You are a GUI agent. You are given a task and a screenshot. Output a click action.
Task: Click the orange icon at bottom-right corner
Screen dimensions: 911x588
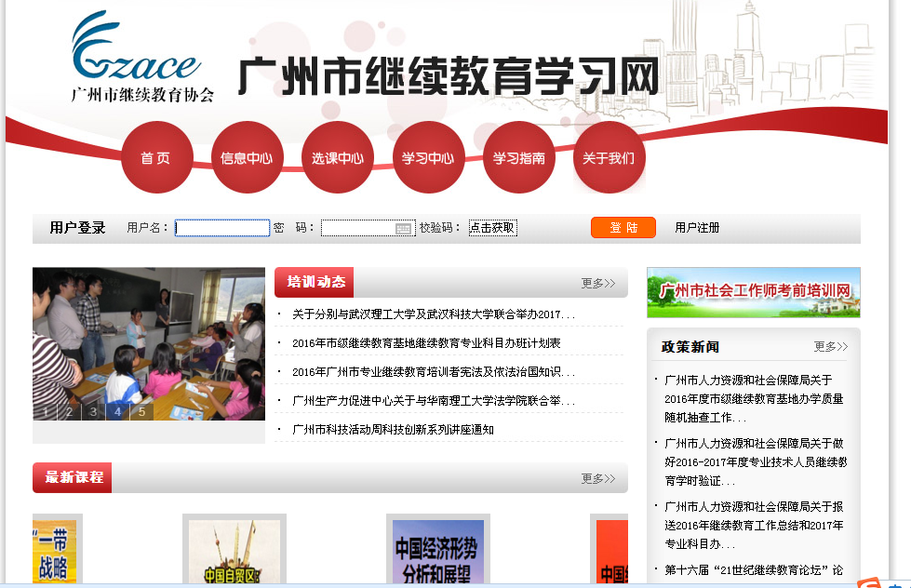(870, 582)
